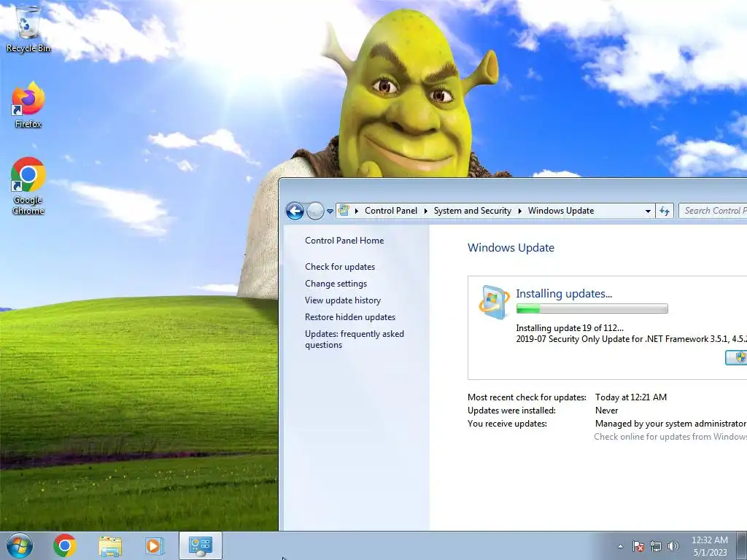Focus the Search Control Panel field
This screenshot has height=560, width=747.
click(713, 211)
